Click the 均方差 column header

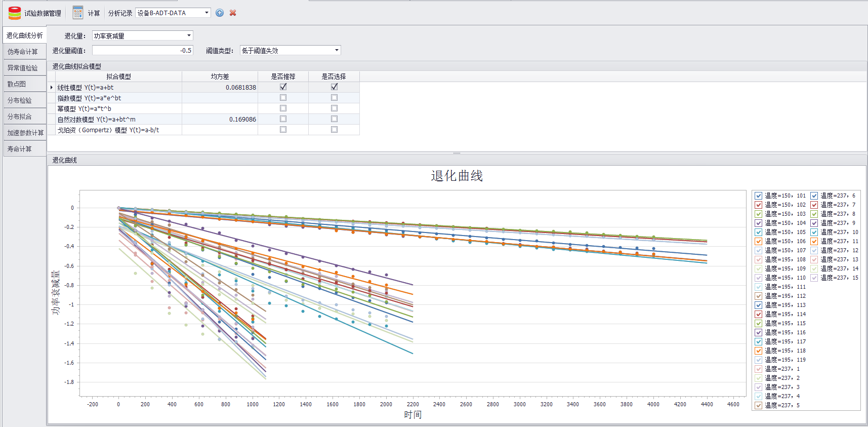coord(220,76)
